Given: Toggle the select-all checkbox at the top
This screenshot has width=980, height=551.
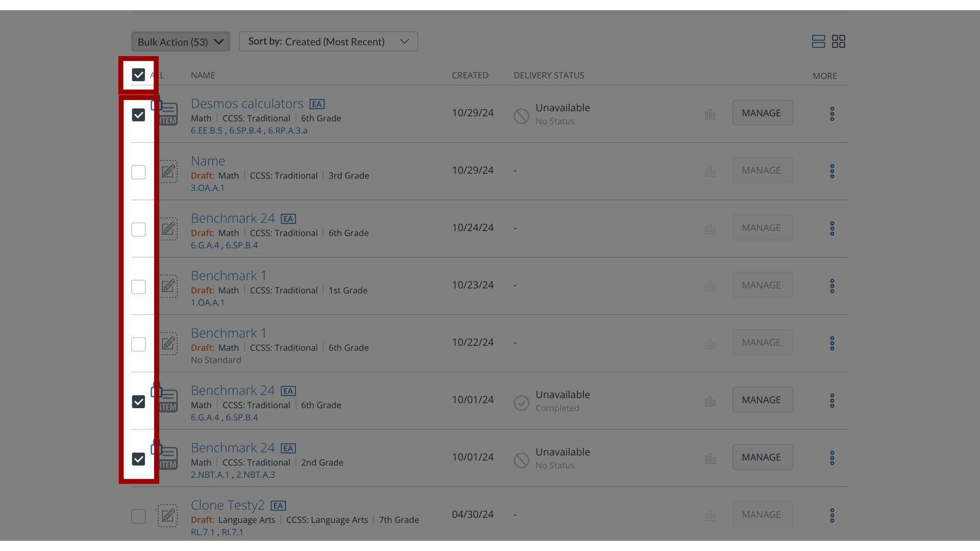Looking at the screenshot, I should click(138, 74).
